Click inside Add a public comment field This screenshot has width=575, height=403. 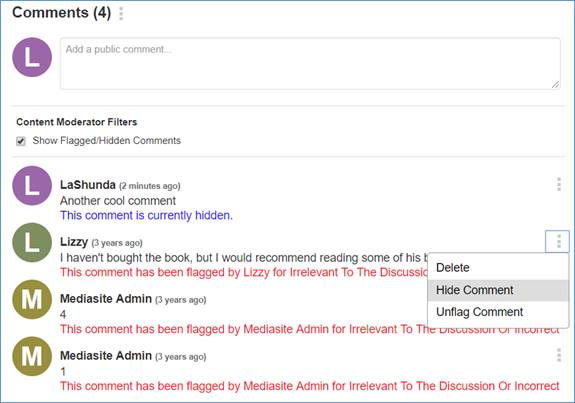tap(310, 63)
